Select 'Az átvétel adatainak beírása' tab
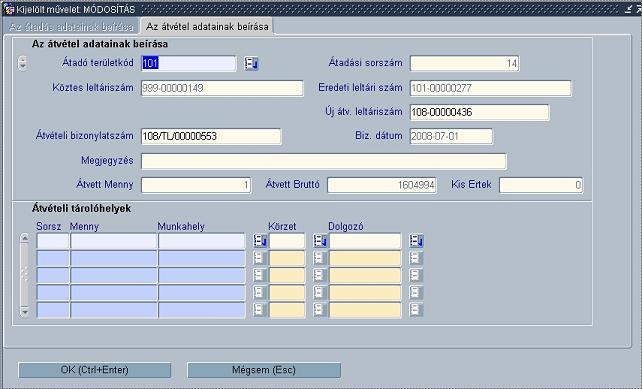The width and height of the screenshot is (642, 389). 207,27
